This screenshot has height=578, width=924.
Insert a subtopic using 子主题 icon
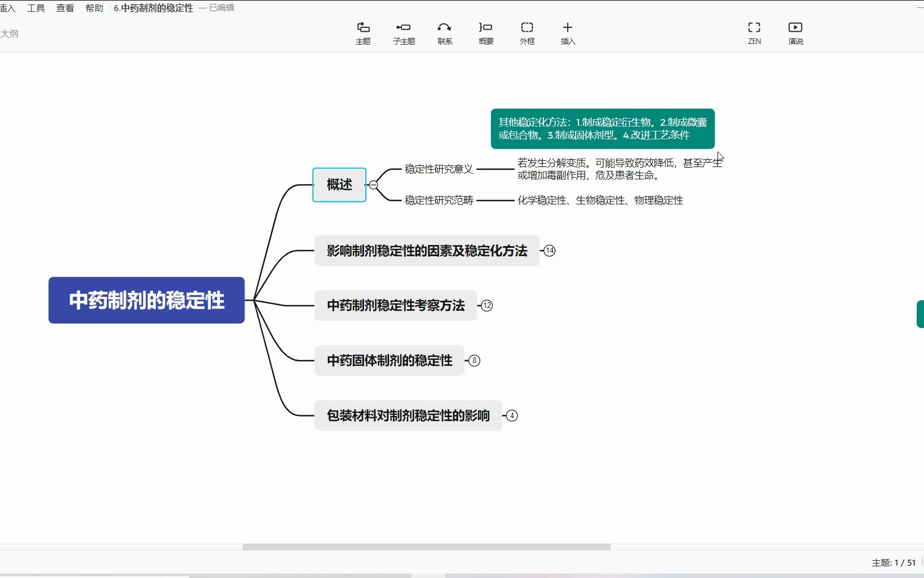(404, 33)
